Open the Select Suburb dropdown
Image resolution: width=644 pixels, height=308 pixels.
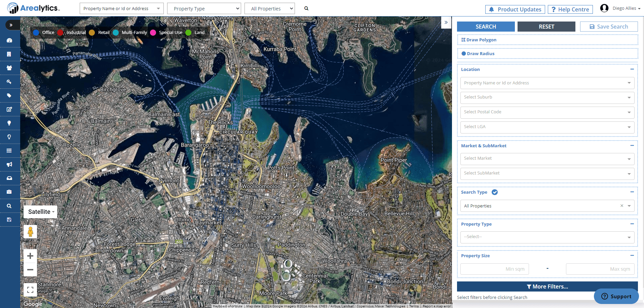[x=547, y=98]
